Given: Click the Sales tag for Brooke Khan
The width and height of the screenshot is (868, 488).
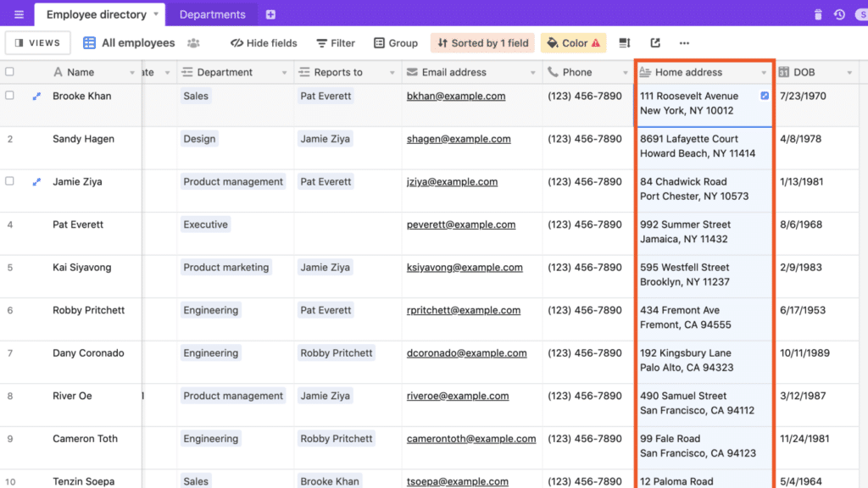Looking at the screenshot, I should coord(196,97).
